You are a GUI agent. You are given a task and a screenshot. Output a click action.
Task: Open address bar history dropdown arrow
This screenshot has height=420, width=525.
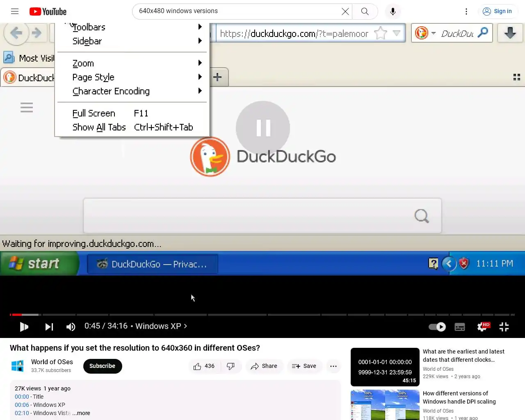pyautogui.click(x=397, y=33)
